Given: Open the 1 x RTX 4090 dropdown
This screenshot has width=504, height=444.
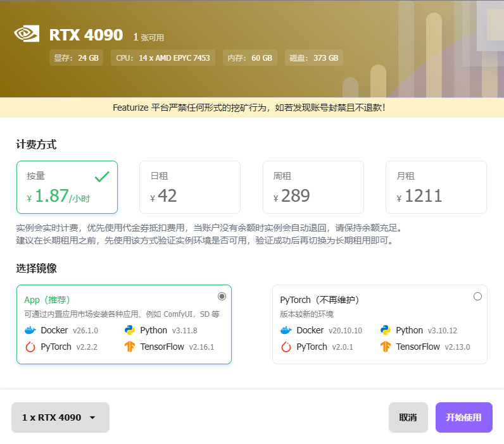Looking at the screenshot, I should 60,417.
